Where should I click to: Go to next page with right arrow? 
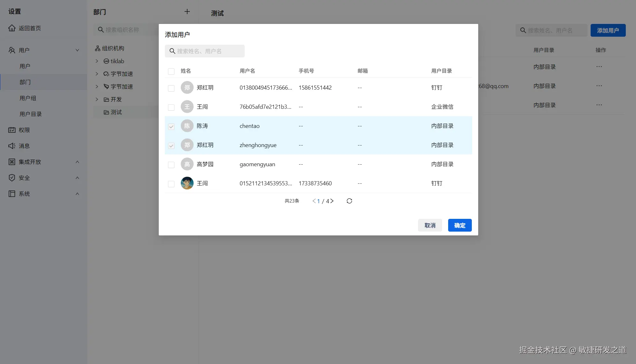coord(332,201)
